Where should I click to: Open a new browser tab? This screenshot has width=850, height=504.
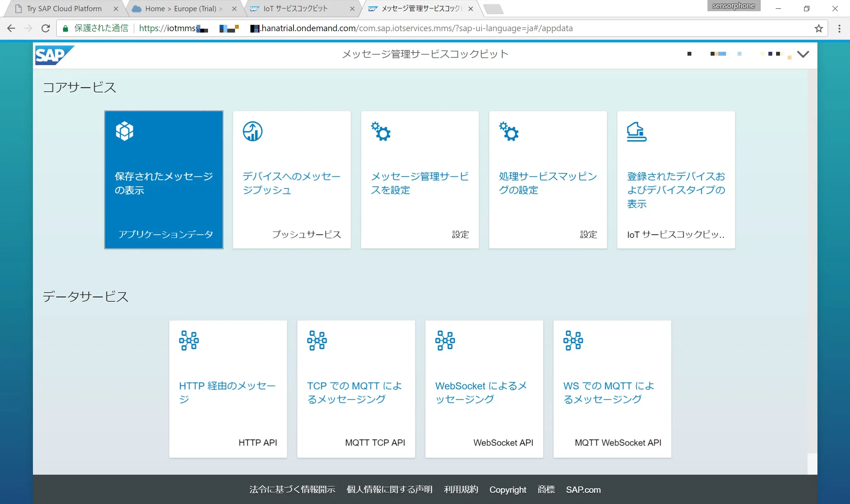point(494,9)
